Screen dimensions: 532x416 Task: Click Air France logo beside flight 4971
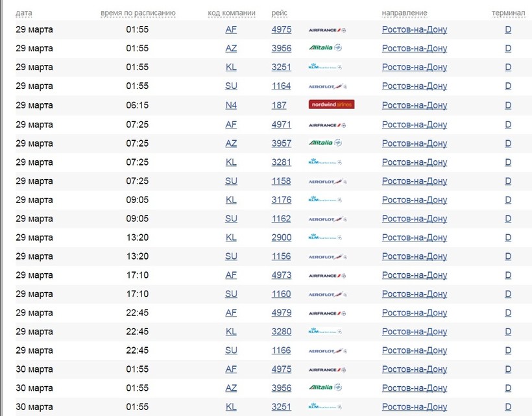pos(328,125)
